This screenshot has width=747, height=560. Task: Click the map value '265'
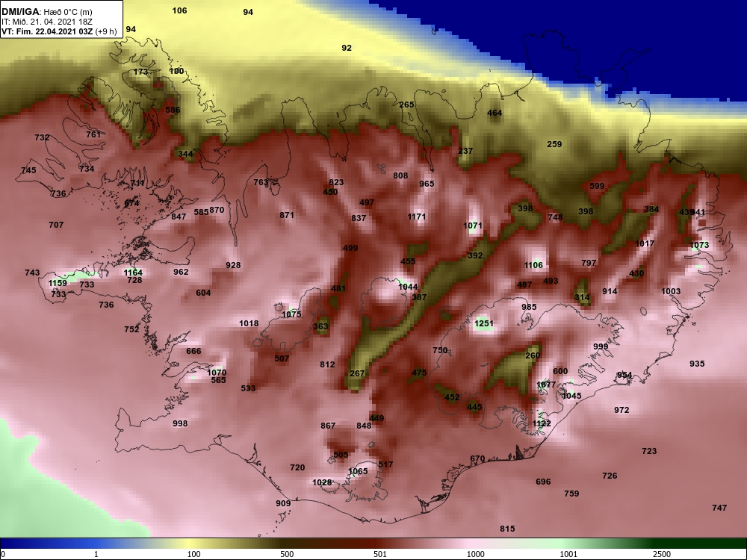tap(406, 105)
